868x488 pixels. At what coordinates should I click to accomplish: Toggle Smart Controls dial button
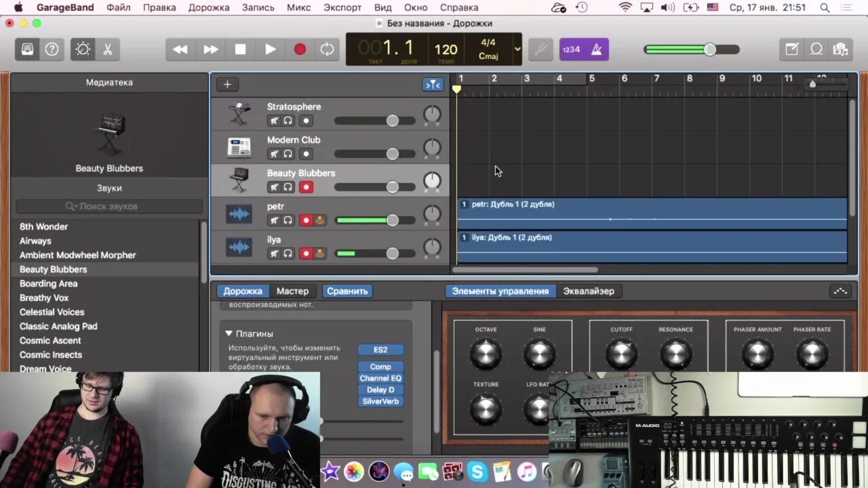coord(83,49)
